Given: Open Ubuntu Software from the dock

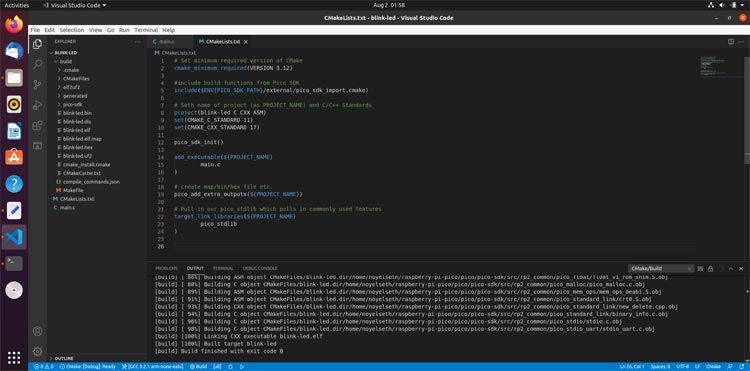Looking at the screenshot, I should tap(14, 157).
